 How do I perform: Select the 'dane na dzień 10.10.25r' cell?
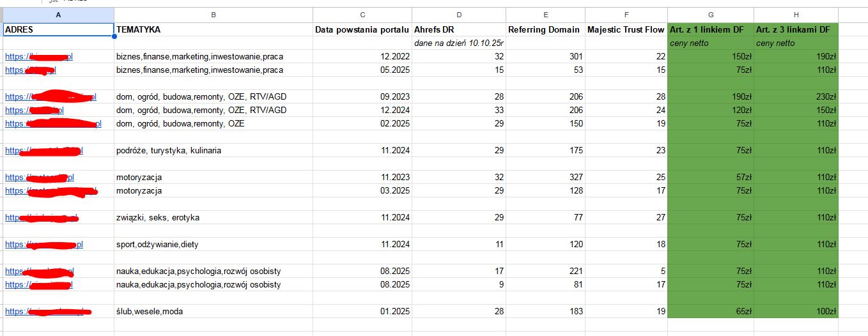point(458,43)
